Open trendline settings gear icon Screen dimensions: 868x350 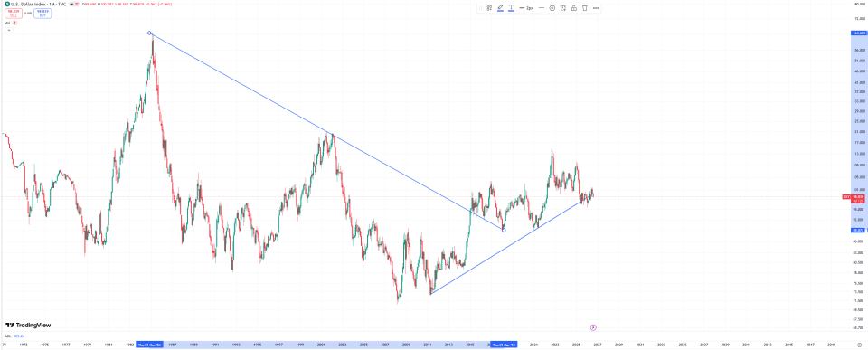[x=552, y=8]
